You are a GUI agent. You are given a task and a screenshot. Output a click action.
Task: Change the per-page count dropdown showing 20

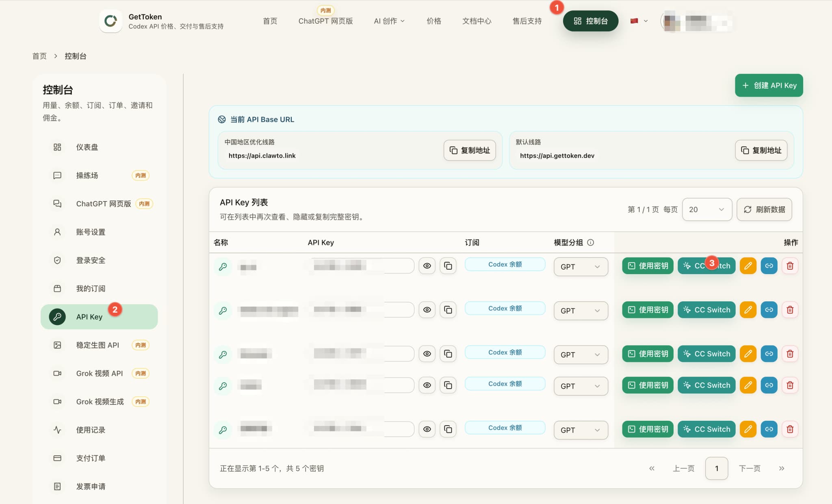coord(707,210)
